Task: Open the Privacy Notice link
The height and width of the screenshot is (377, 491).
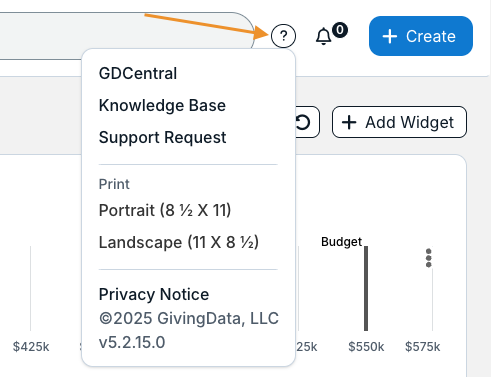Action: [x=154, y=294]
